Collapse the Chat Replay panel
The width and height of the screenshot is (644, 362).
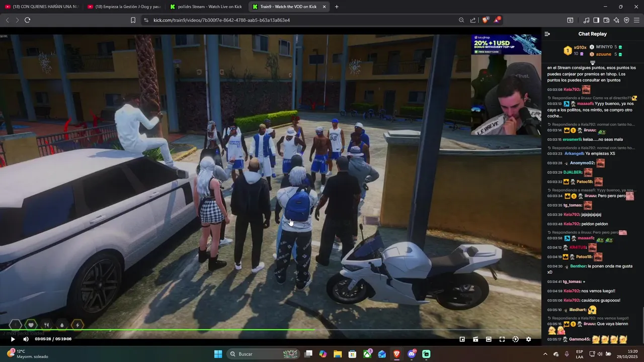pos(547,34)
